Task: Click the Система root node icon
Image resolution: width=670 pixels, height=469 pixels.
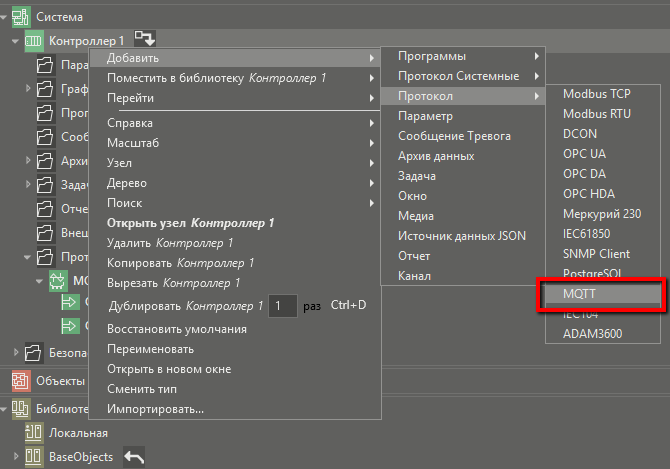Action: [19, 17]
